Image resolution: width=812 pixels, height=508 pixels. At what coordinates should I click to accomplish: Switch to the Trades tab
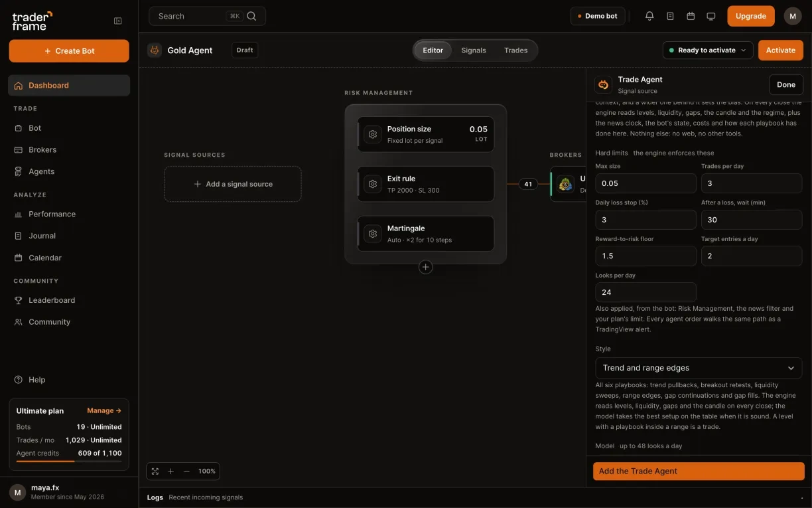(516, 50)
